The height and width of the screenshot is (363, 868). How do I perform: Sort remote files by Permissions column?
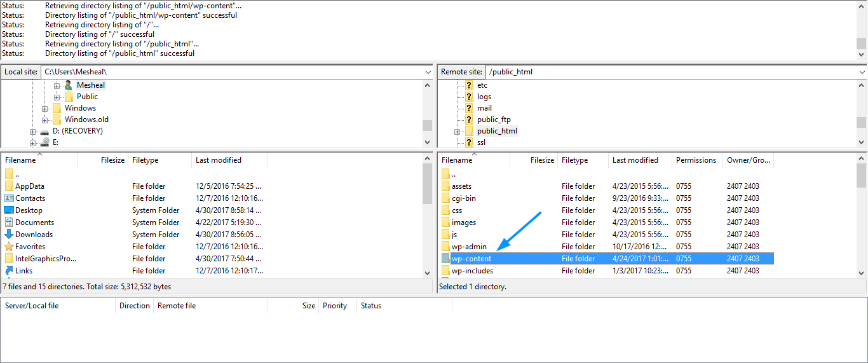[696, 160]
